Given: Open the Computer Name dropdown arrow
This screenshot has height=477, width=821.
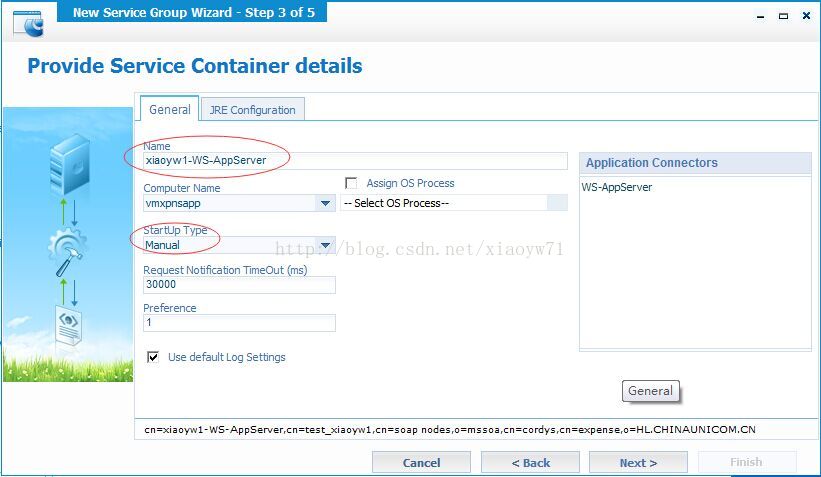Looking at the screenshot, I should point(325,203).
